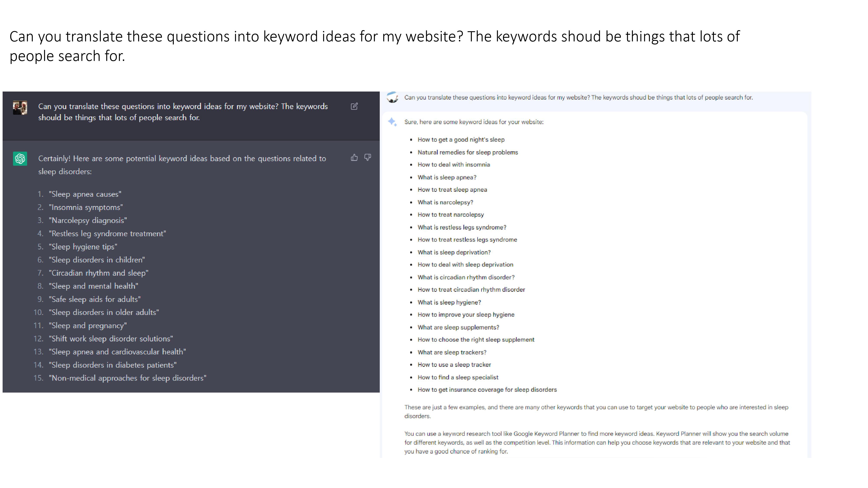This screenshot has height=488, width=868.
Task: Click "Sure, here are some keyword ideas" line
Action: 474,122
